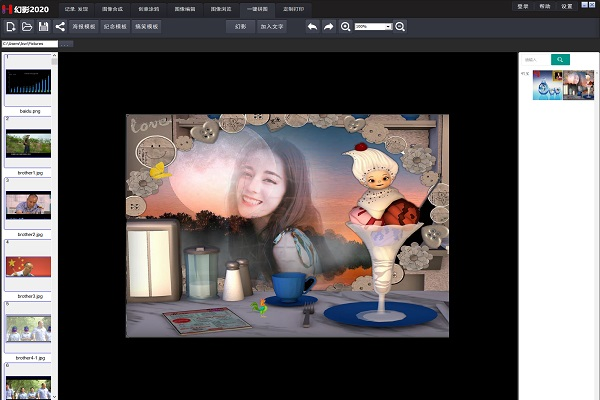Click the zoom in magnifier
The width and height of the screenshot is (600, 400).
(x=346, y=27)
